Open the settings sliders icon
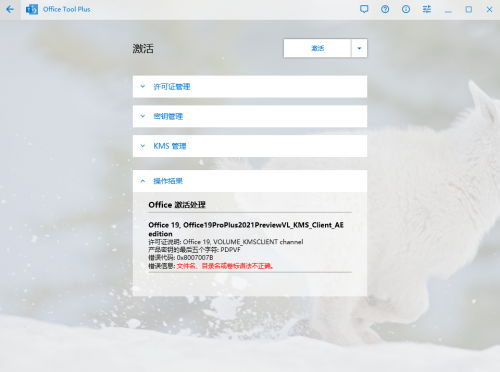 (x=427, y=9)
